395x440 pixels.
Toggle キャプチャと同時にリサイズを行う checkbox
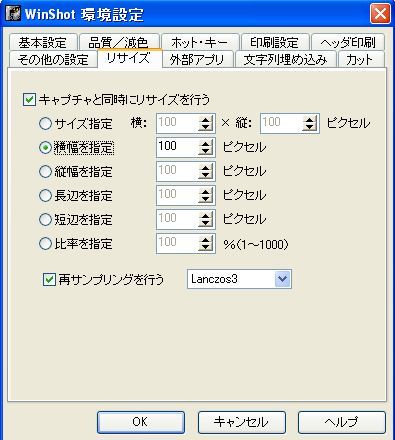pos(29,100)
